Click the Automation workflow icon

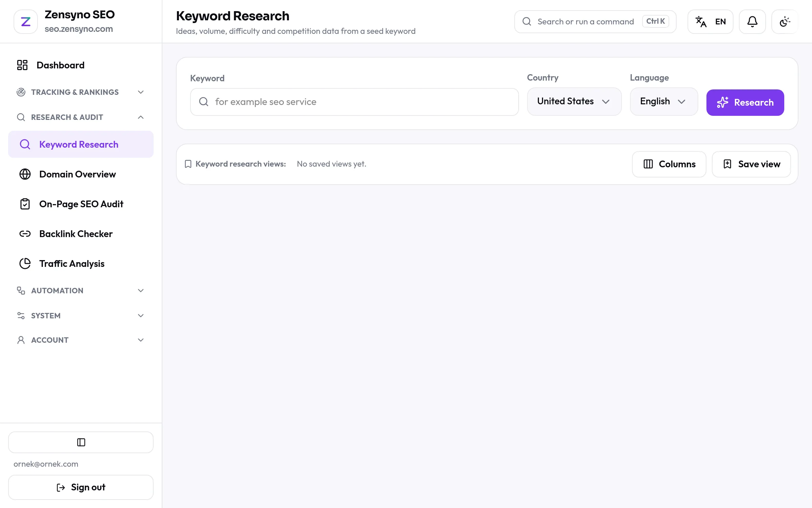21,291
